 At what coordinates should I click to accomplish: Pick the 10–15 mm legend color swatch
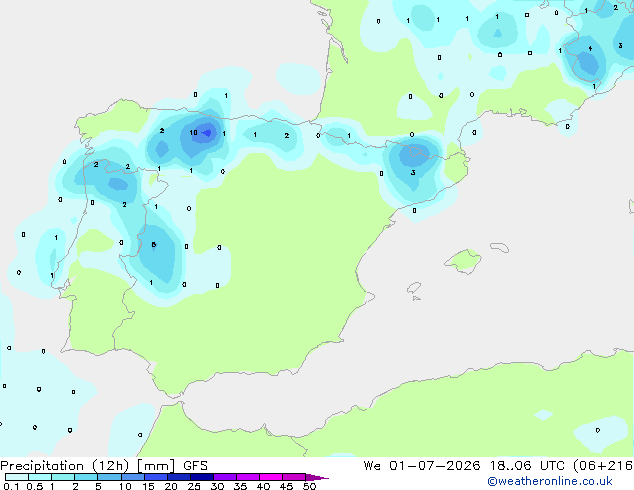[133, 477]
